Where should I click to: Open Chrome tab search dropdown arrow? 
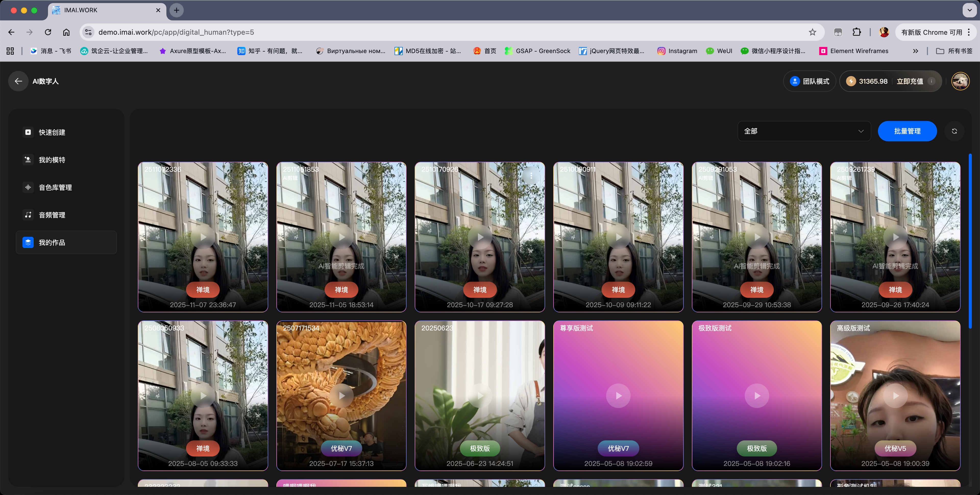[969, 10]
